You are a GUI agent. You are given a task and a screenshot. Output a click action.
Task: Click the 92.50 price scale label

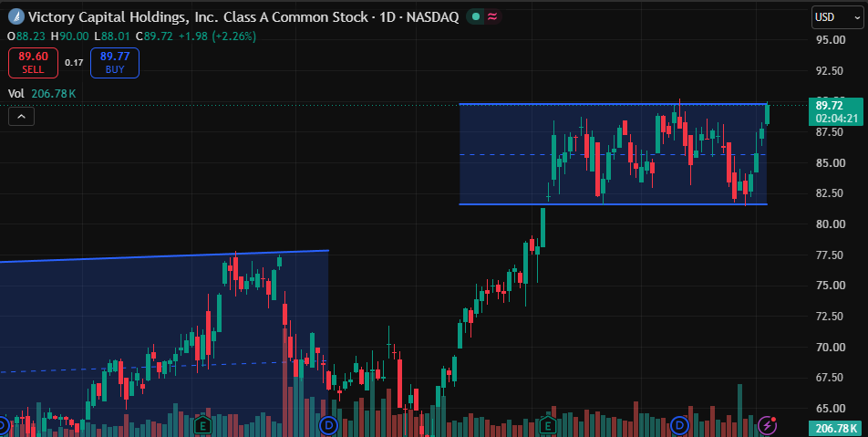tap(832, 70)
